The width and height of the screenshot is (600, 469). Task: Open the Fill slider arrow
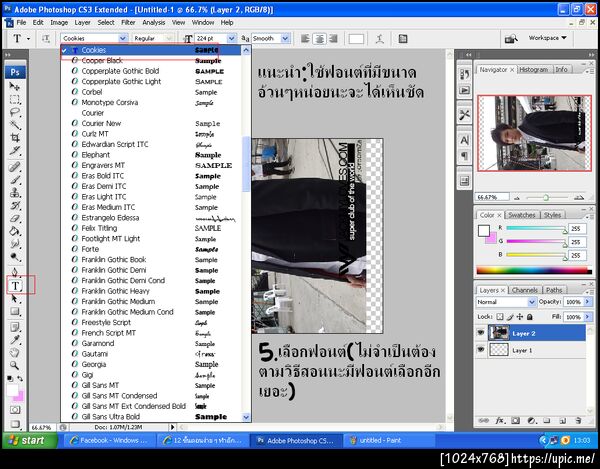588,317
